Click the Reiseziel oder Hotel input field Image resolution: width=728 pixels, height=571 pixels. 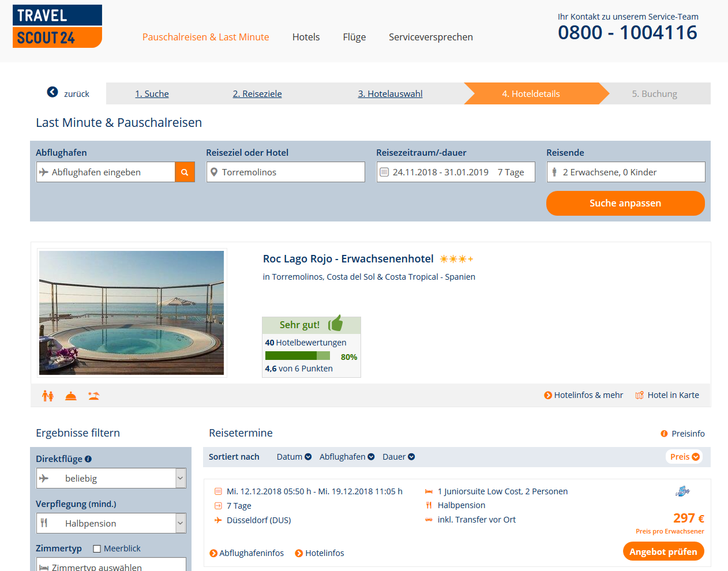(286, 172)
